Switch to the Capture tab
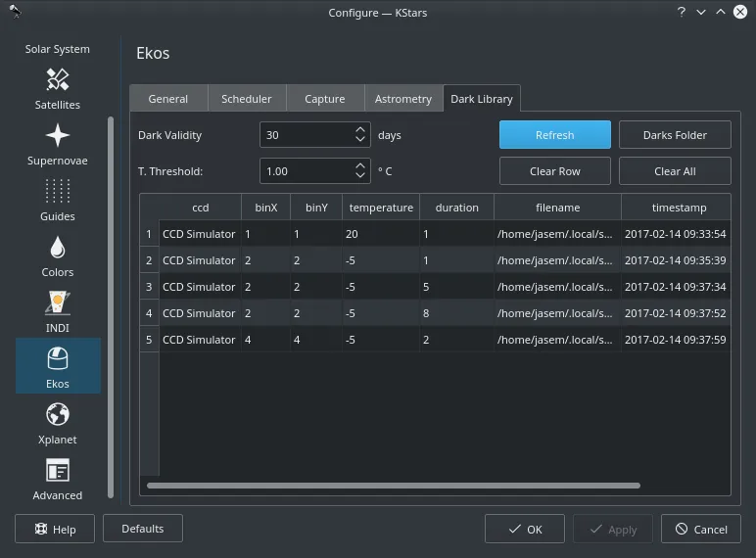 point(325,99)
